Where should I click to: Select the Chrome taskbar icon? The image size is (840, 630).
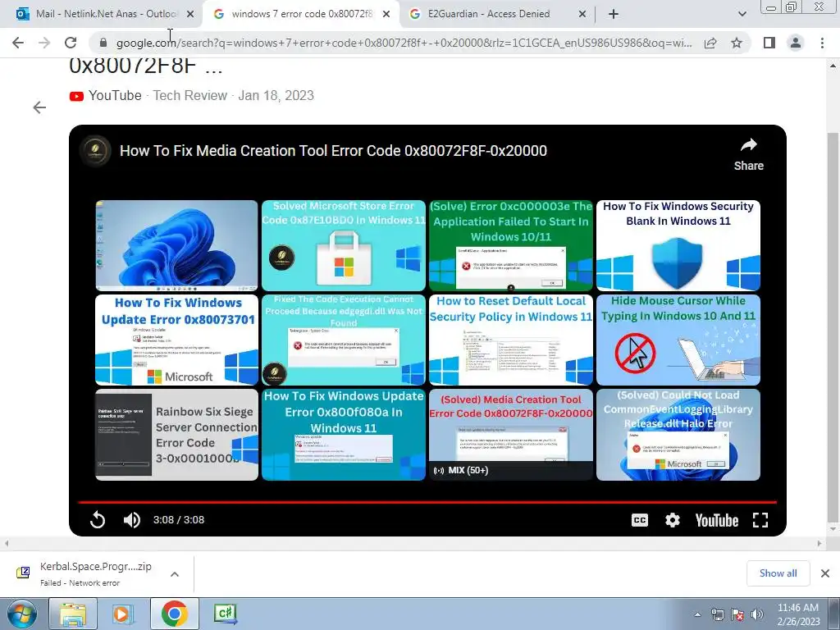[x=174, y=614]
